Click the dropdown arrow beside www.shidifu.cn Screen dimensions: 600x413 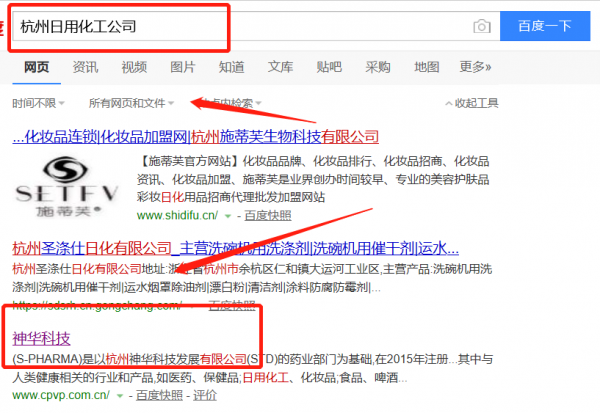(x=228, y=215)
